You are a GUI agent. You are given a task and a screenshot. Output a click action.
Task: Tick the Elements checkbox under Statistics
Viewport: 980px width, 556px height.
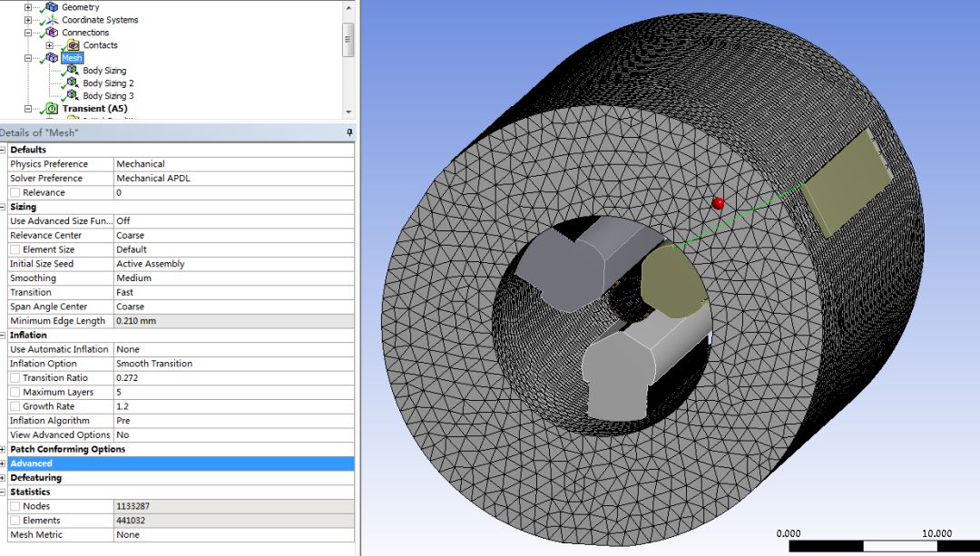(x=15, y=521)
